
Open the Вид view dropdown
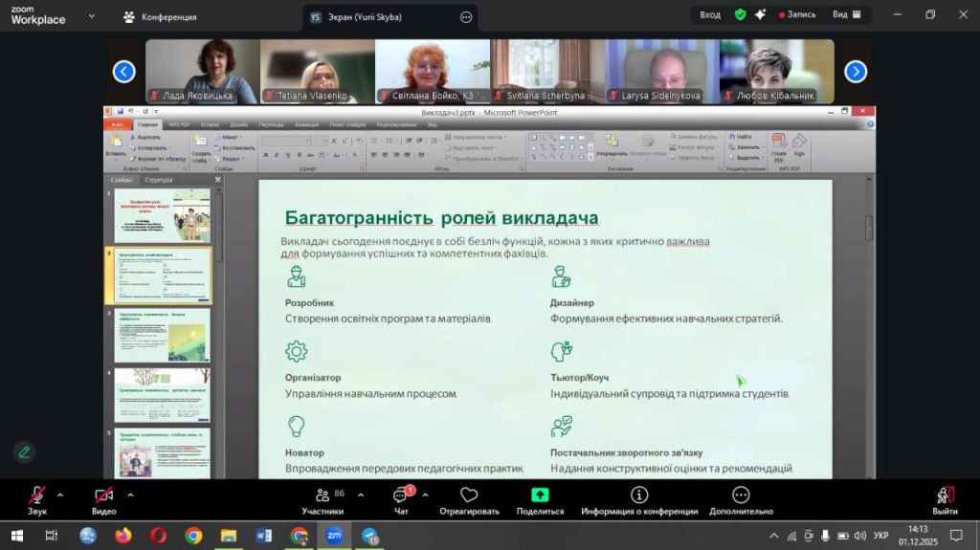point(845,15)
